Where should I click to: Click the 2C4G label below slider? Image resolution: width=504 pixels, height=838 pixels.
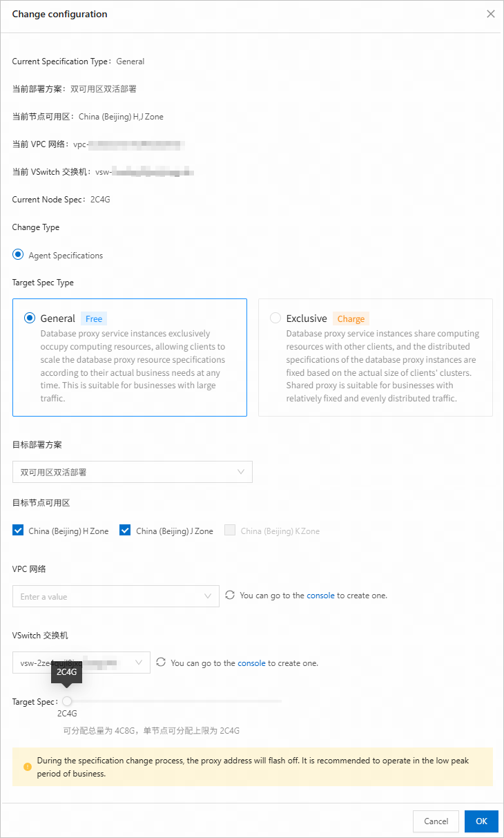point(67,714)
